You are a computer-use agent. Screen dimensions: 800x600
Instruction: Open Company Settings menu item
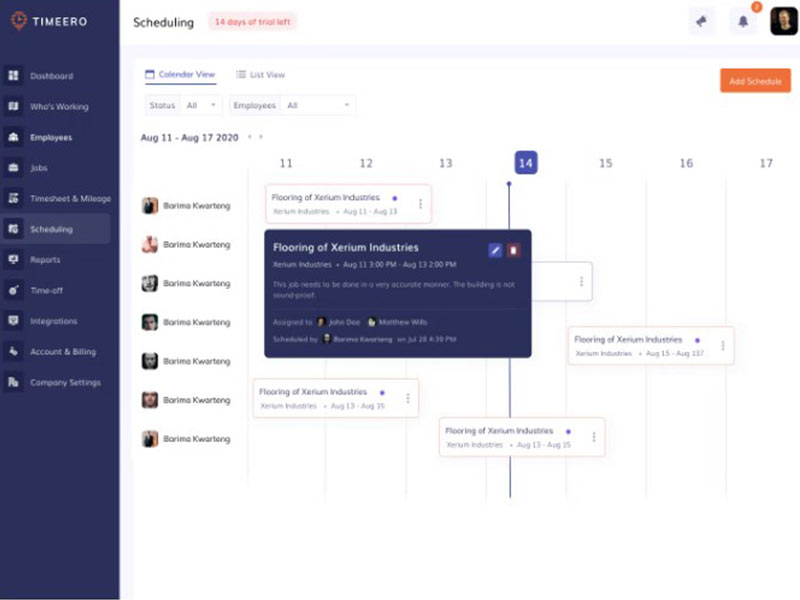[x=65, y=382]
